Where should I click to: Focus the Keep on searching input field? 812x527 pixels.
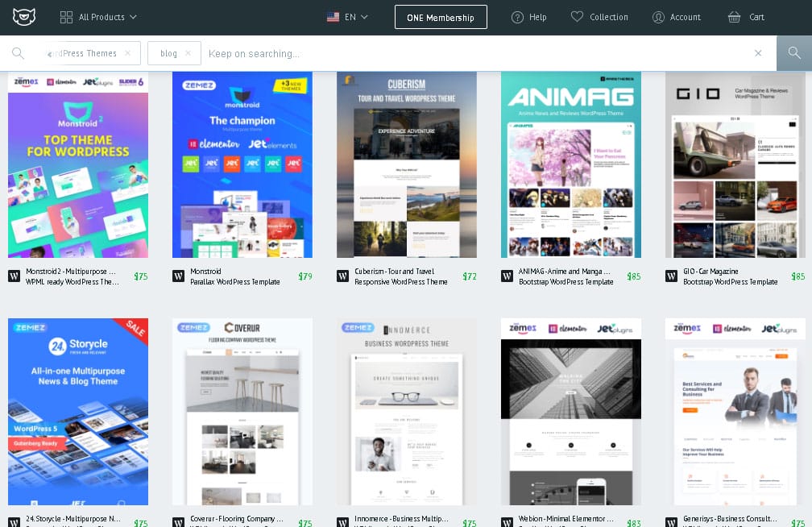tap(475, 53)
